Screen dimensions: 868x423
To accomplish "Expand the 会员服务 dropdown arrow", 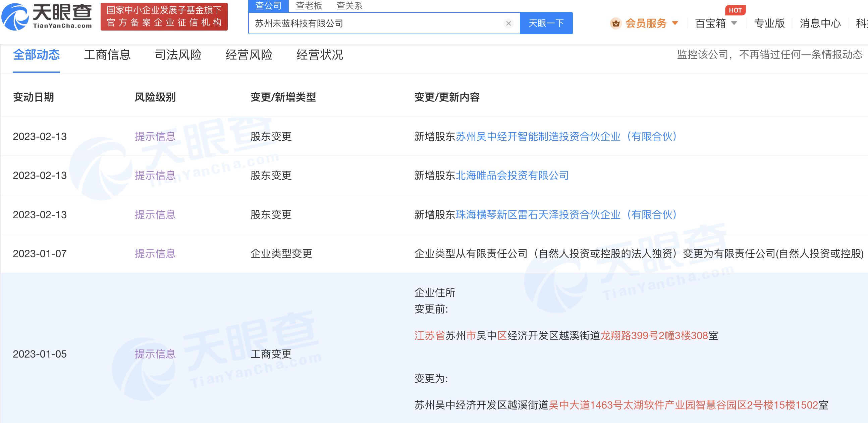I will click(x=675, y=23).
